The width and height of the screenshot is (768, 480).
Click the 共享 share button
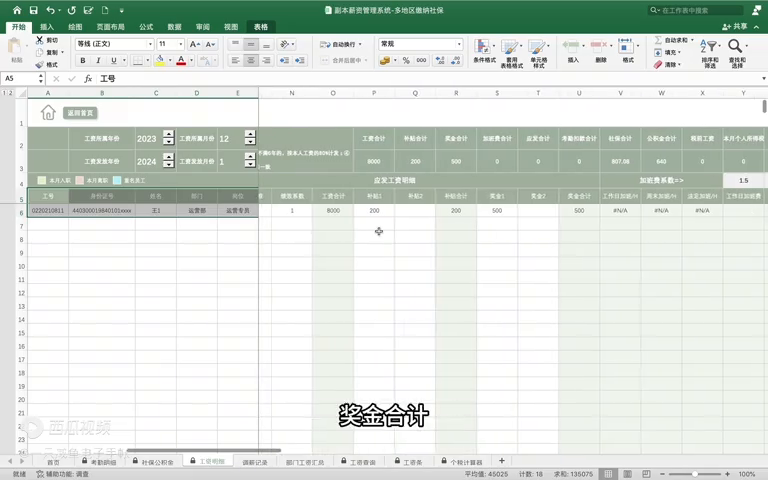pyautogui.click(x=736, y=27)
